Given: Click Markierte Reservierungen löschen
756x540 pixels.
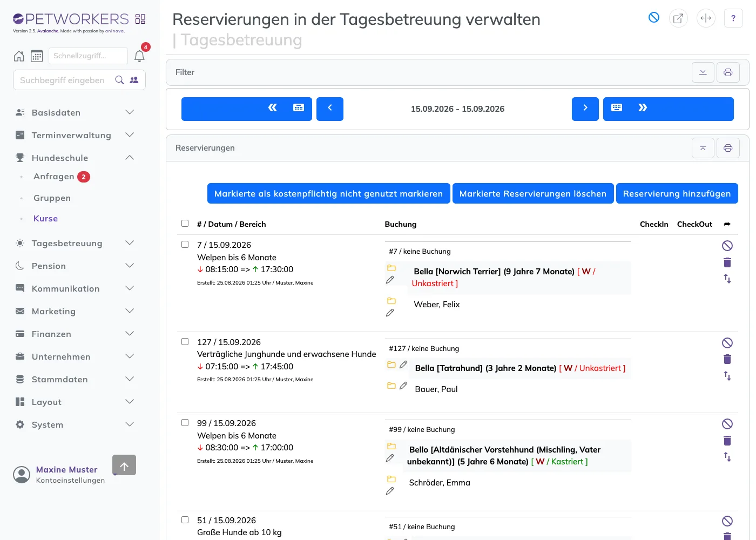Looking at the screenshot, I should coord(533,193).
